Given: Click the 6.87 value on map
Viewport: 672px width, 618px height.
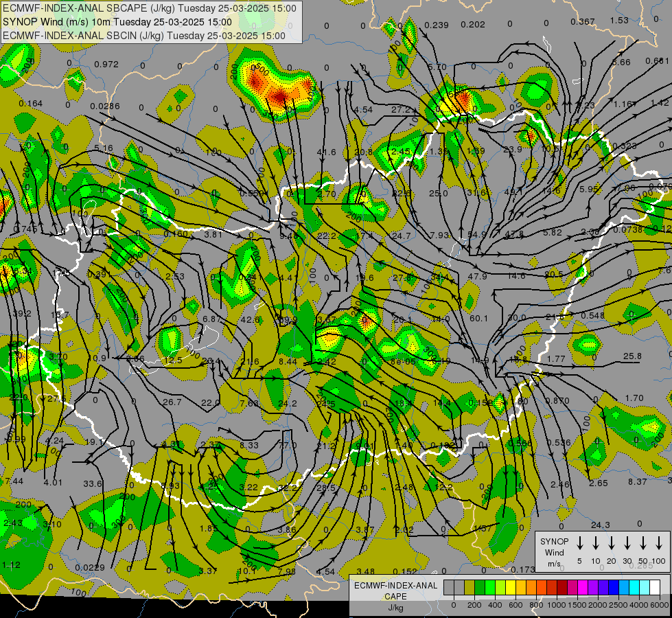Looking at the screenshot, I should (211, 319).
